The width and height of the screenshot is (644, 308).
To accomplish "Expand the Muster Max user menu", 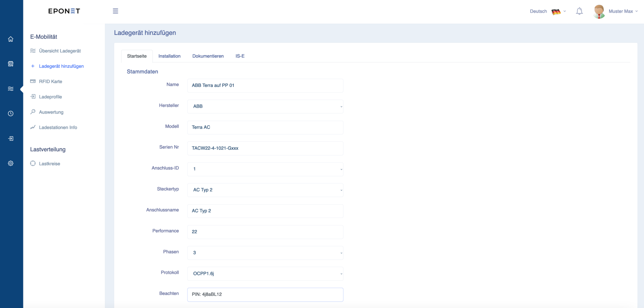I will (623, 11).
